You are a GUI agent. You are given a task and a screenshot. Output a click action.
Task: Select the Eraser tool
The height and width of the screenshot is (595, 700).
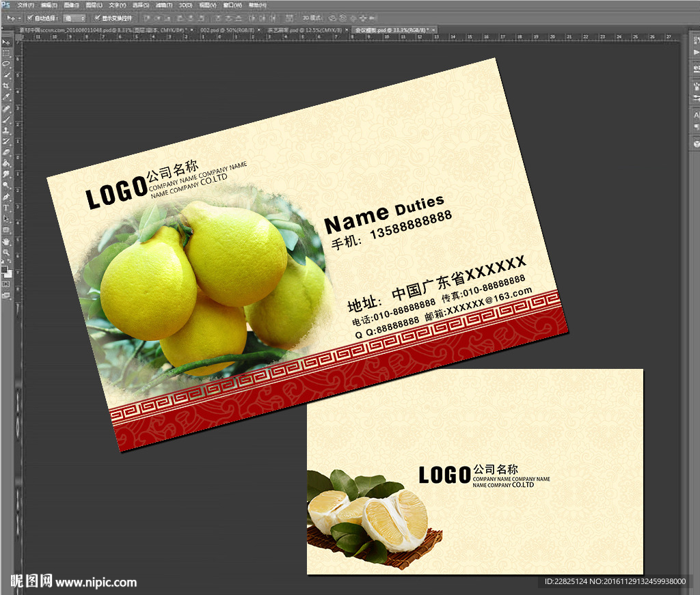(5, 152)
